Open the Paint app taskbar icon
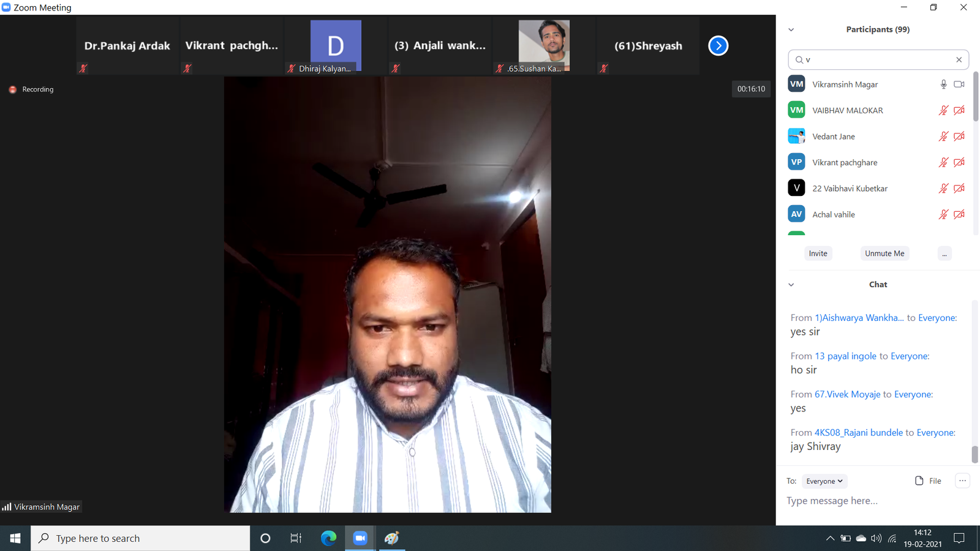The image size is (980, 551). pos(391,538)
